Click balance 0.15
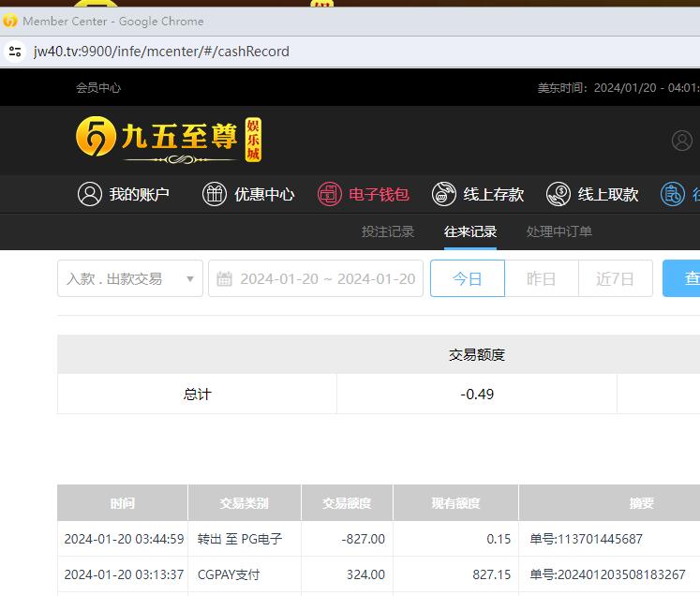The height and width of the screenshot is (596, 700). (x=499, y=539)
